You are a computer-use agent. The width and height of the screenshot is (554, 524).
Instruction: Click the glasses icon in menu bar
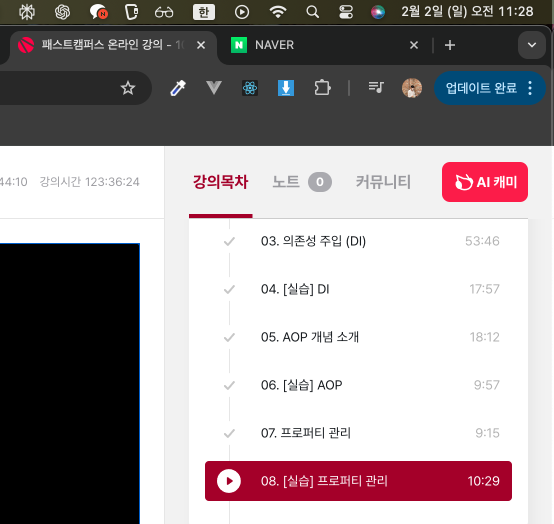pyautogui.click(x=164, y=13)
